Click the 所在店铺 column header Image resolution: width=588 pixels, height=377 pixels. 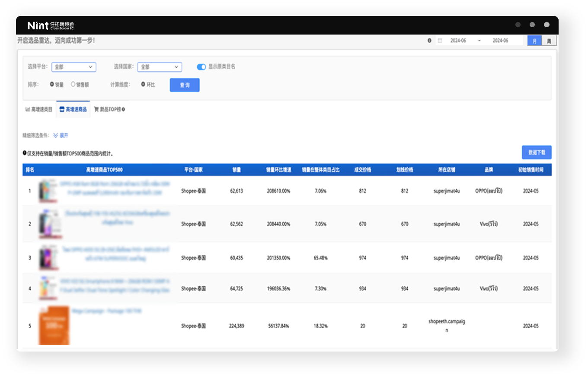tap(447, 170)
